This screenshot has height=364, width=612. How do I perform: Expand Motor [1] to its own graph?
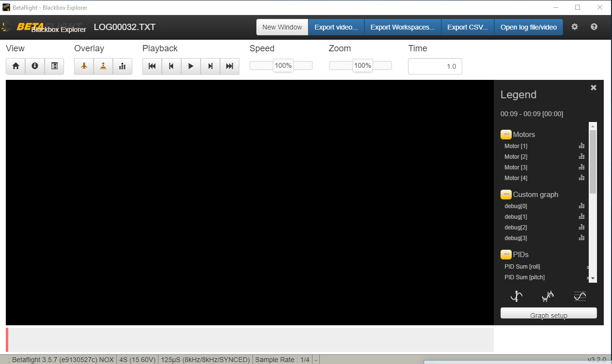coord(581,146)
